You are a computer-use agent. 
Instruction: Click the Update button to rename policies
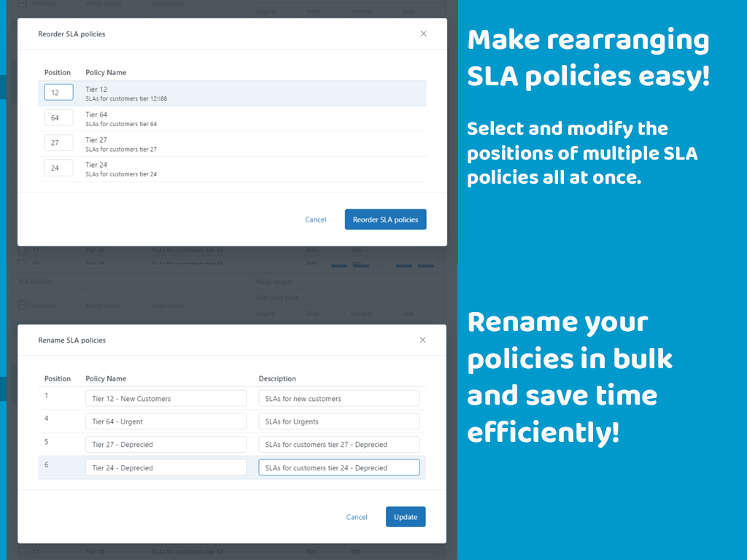(406, 516)
